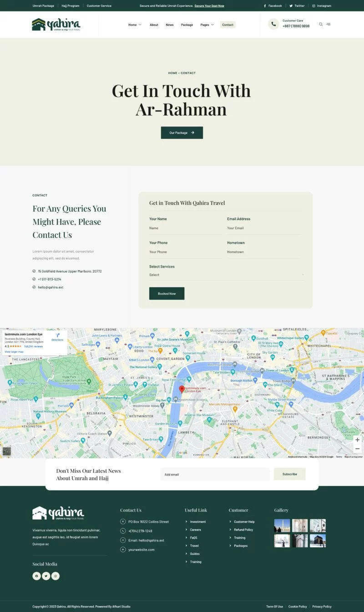Screen dimensions: 364x612
Task: Open the Package menu item
Action: 187,25
